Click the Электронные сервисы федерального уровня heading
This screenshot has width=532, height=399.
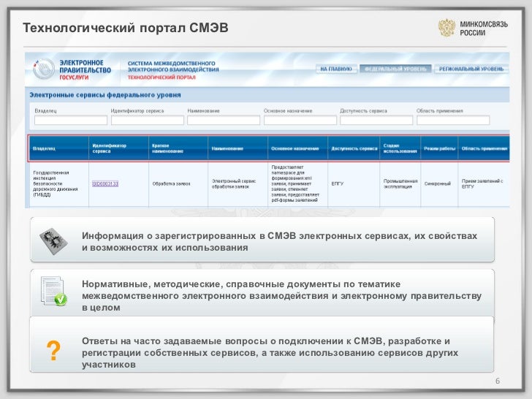[x=105, y=95]
